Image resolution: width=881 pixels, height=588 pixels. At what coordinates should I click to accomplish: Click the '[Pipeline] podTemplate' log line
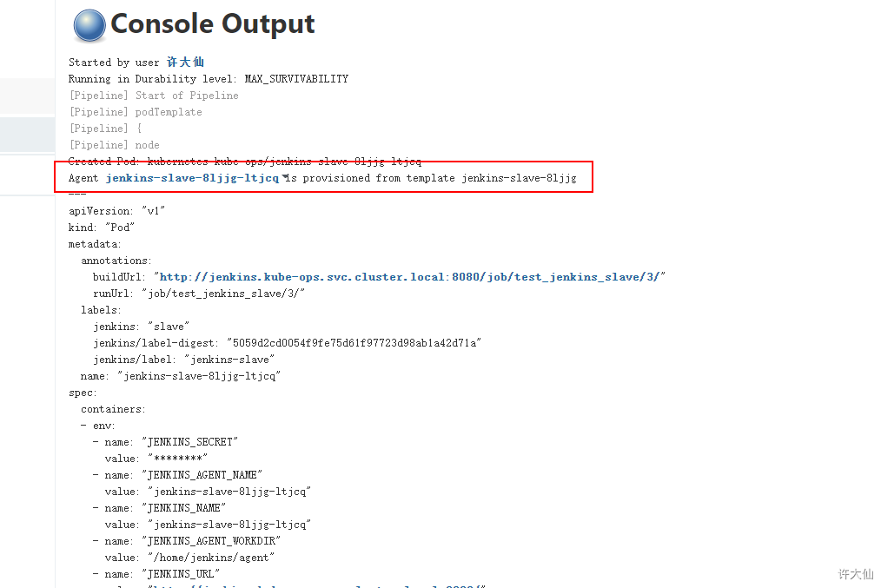(x=135, y=112)
